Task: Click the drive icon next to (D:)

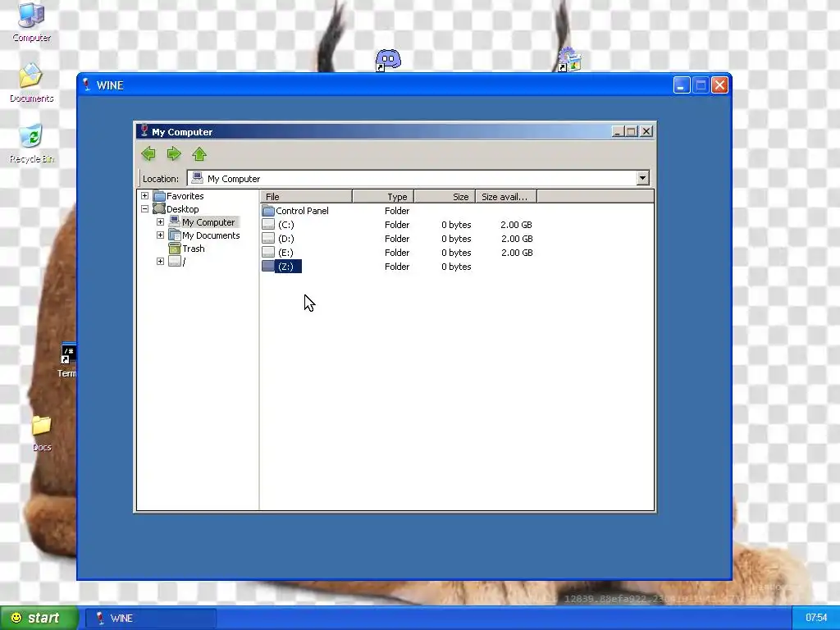Action: (x=268, y=239)
